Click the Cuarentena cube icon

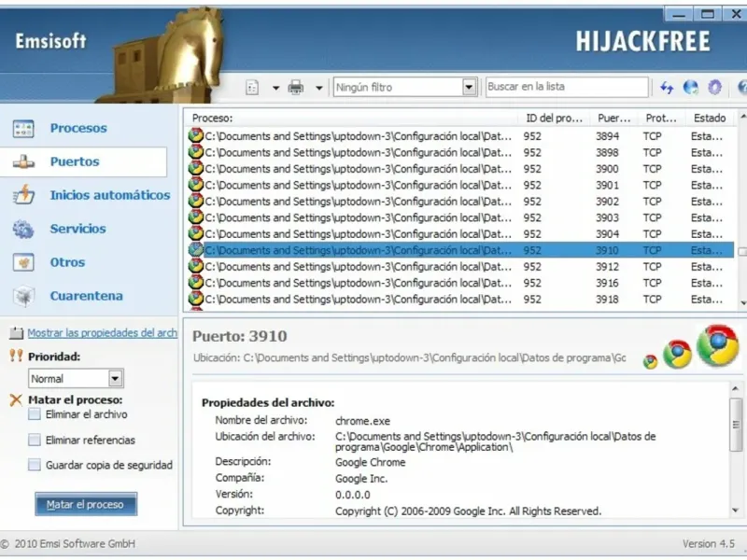(23, 296)
